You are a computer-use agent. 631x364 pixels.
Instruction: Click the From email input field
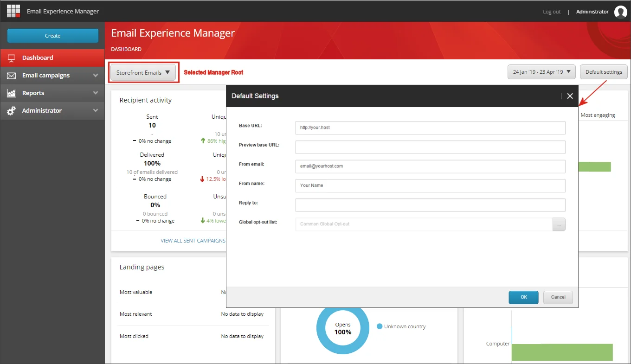[x=430, y=166]
